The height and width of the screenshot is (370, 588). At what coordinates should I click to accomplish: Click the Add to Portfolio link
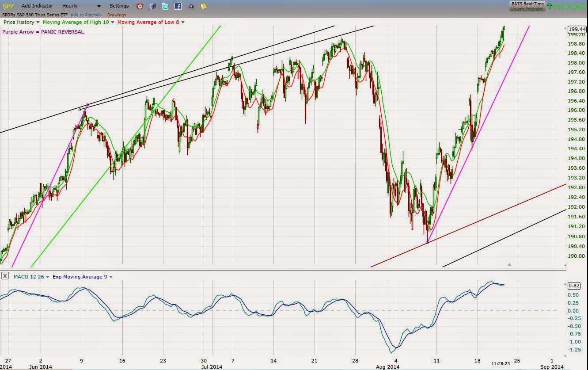tap(86, 15)
